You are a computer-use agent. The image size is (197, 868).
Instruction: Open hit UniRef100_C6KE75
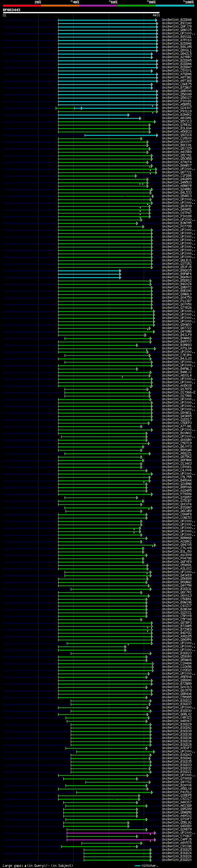177,84
